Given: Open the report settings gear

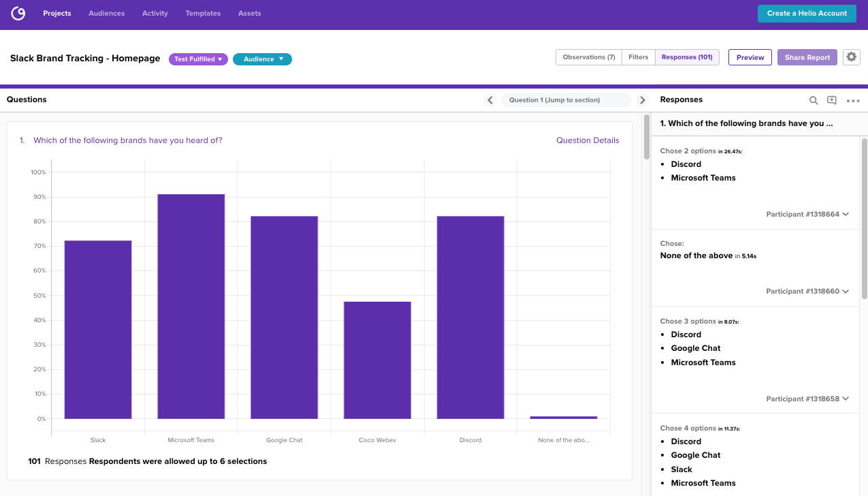Looking at the screenshot, I should click(852, 57).
